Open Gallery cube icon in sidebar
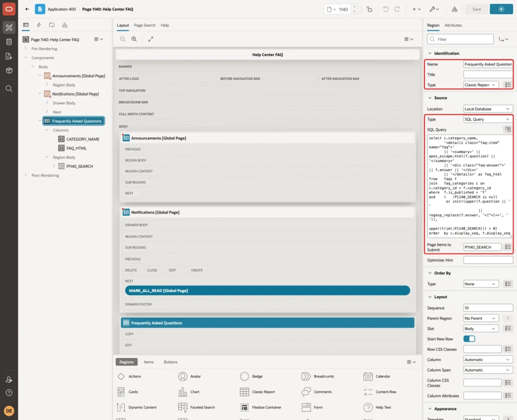517x420 pixels. pyautogui.click(x=9, y=71)
